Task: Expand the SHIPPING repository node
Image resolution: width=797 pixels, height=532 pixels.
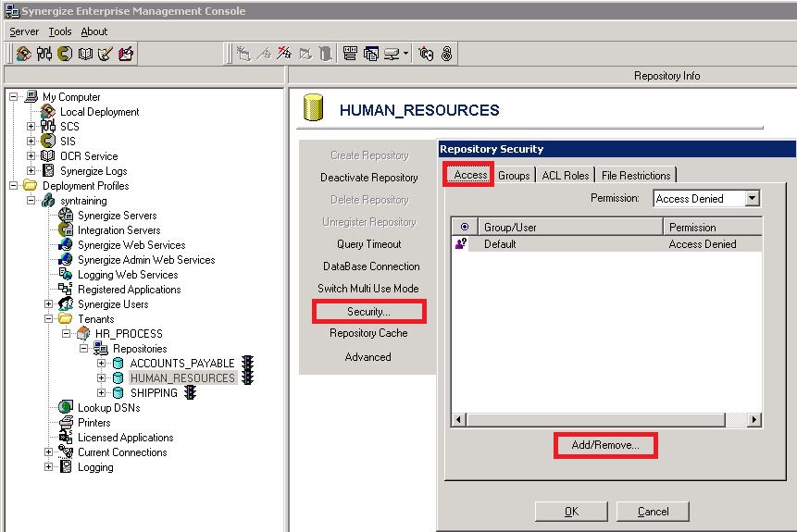Action: click(101, 393)
